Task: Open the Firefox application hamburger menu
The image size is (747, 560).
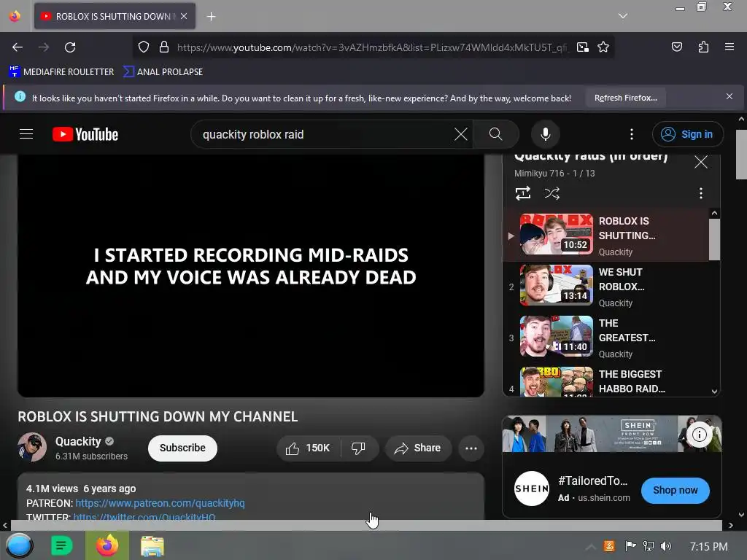Action: tap(729, 47)
